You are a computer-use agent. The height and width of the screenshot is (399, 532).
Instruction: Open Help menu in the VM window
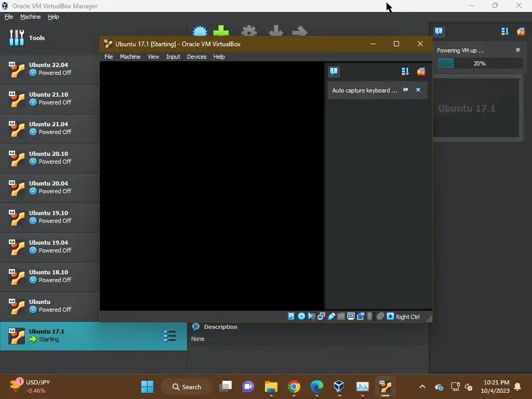[219, 57]
